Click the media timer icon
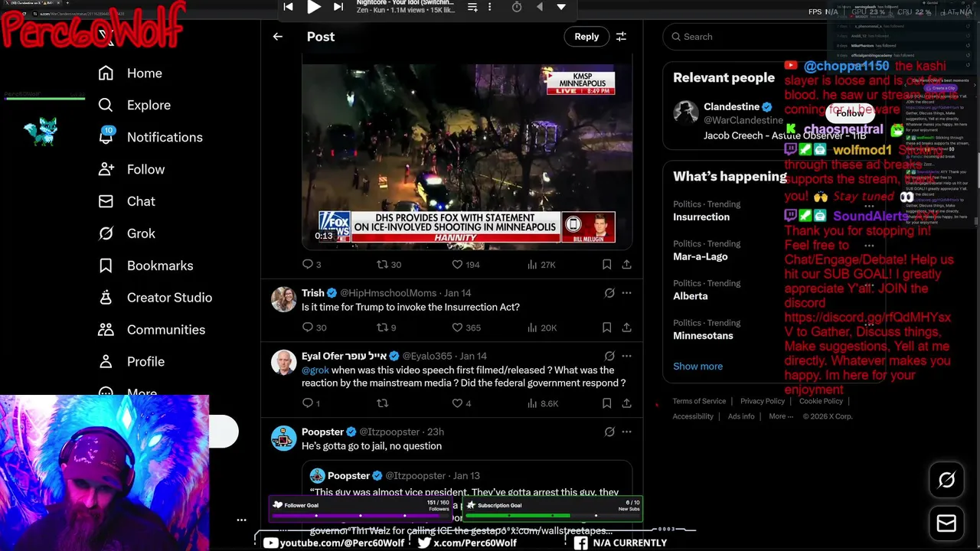The image size is (980, 551). tap(517, 7)
